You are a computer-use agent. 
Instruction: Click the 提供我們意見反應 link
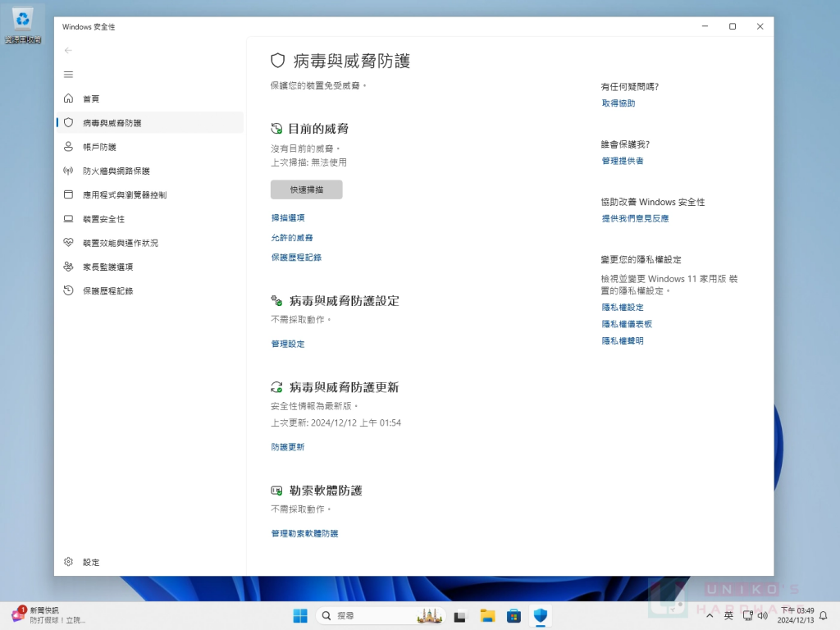pyautogui.click(x=636, y=218)
